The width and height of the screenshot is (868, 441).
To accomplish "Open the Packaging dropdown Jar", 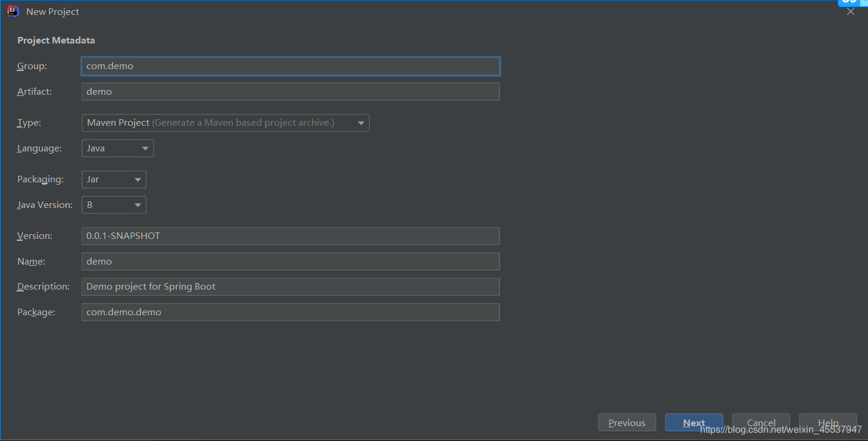I will click(x=114, y=179).
